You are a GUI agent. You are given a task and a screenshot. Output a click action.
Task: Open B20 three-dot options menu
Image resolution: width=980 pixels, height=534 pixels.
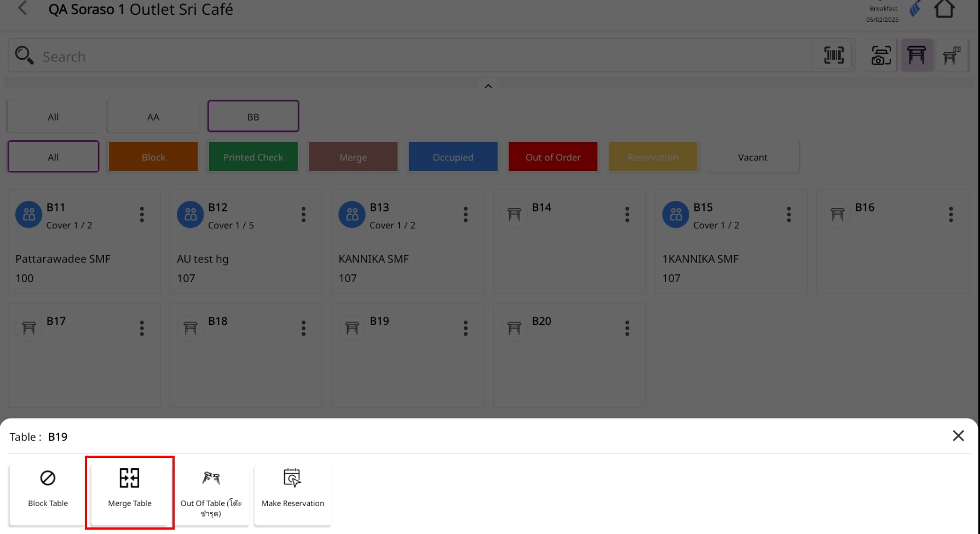tap(627, 329)
